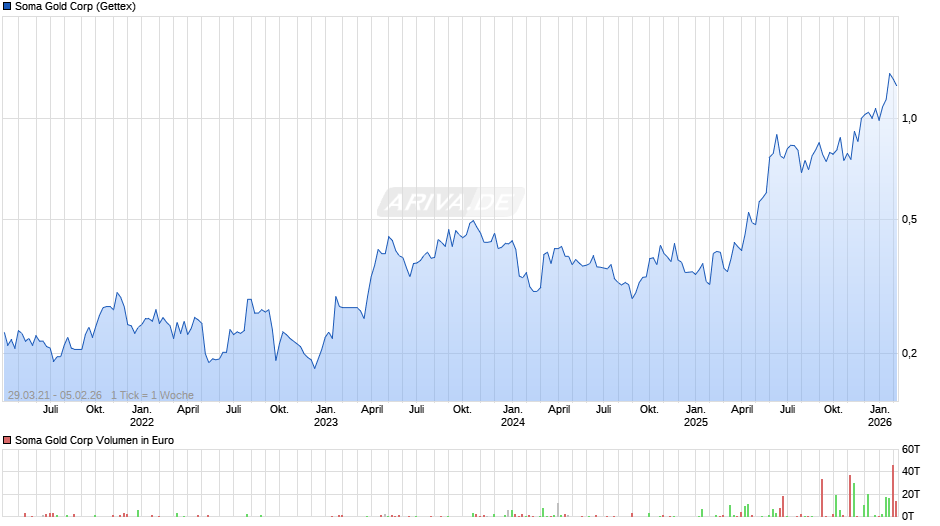Click the 1,0 price axis label
The width and height of the screenshot is (940, 526).
[x=909, y=119]
